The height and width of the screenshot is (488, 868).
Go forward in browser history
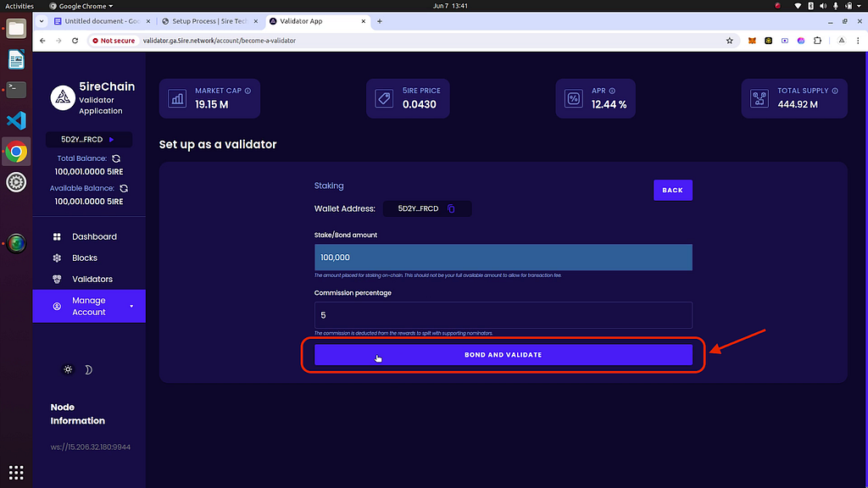[58, 41]
